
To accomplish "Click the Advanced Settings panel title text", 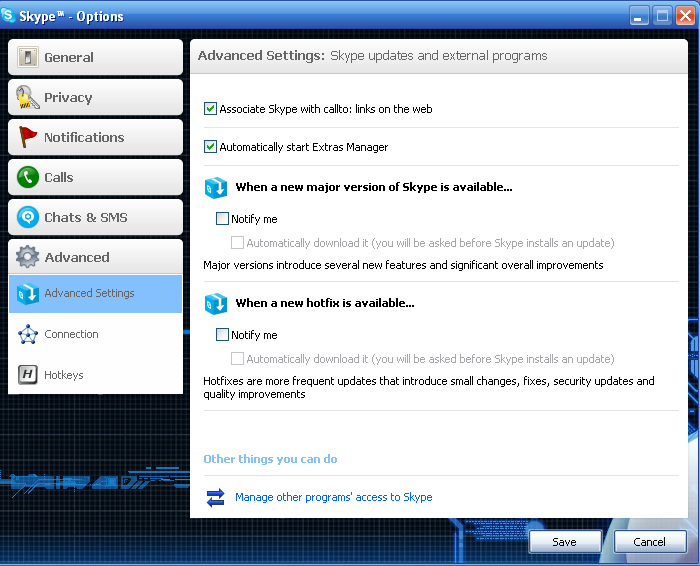I will coord(372,56).
